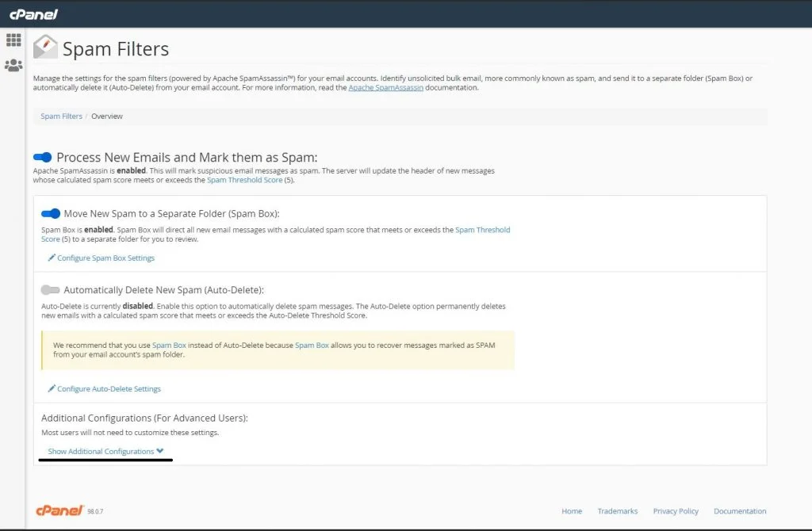Open the apps grid sidebar icon
Viewport: 812px width, 531px height.
13,40
